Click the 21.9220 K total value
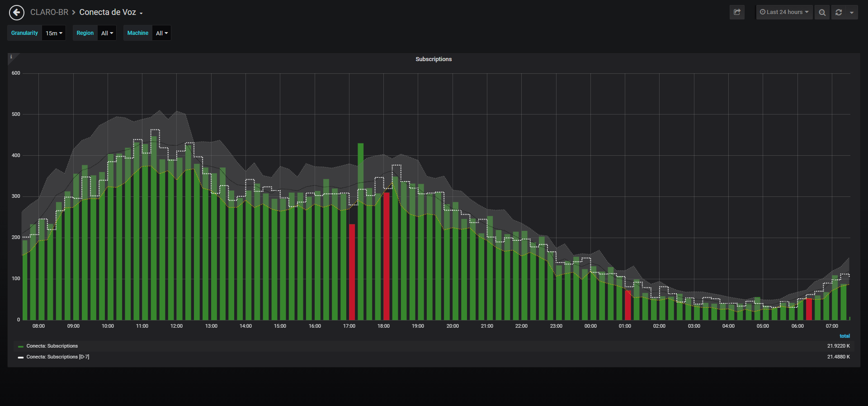 pos(839,346)
